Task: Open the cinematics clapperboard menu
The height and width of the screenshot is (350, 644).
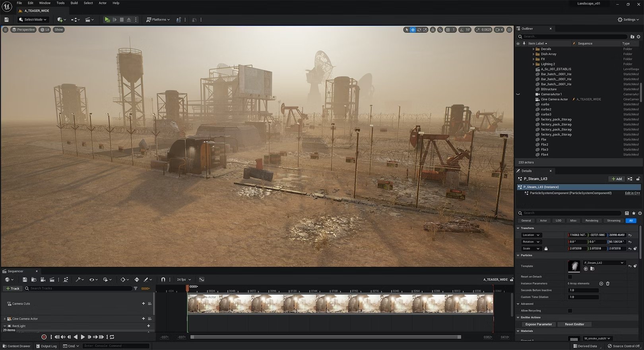Action: (x=89, y=19)
